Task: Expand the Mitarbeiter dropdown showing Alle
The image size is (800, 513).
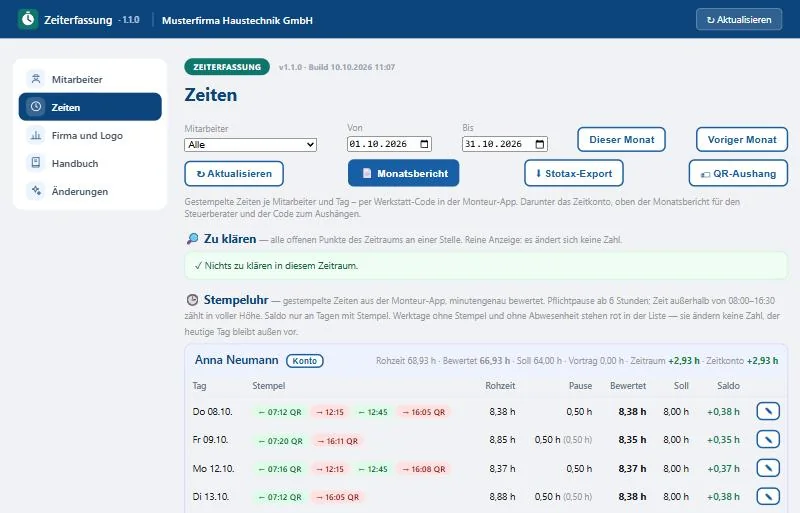Action: pos(251,144)
